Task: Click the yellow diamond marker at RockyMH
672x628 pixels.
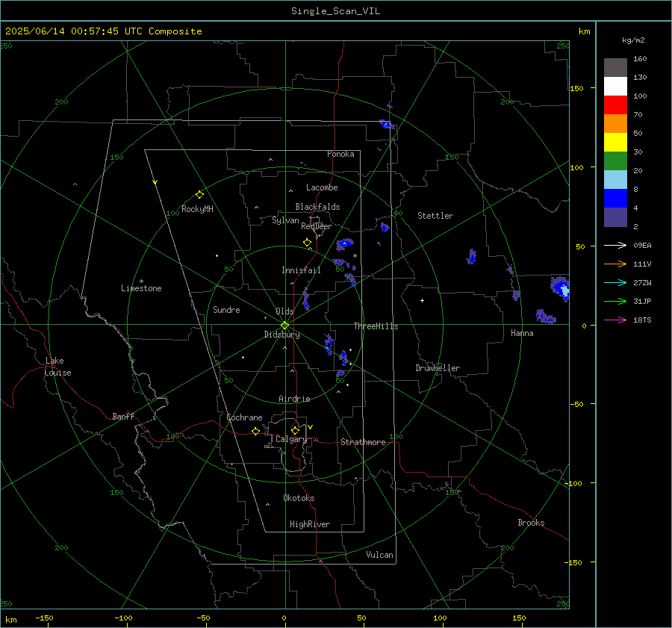Action: tap(199, 195)
